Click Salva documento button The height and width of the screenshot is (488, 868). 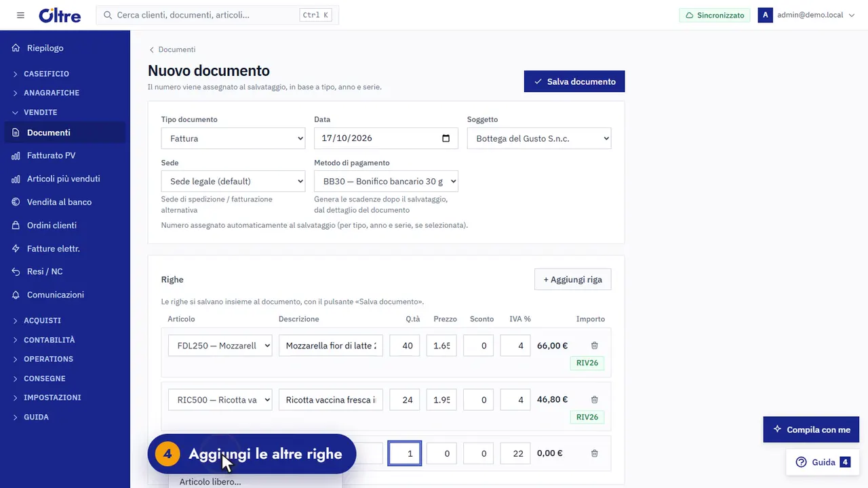tap(574, 81)
